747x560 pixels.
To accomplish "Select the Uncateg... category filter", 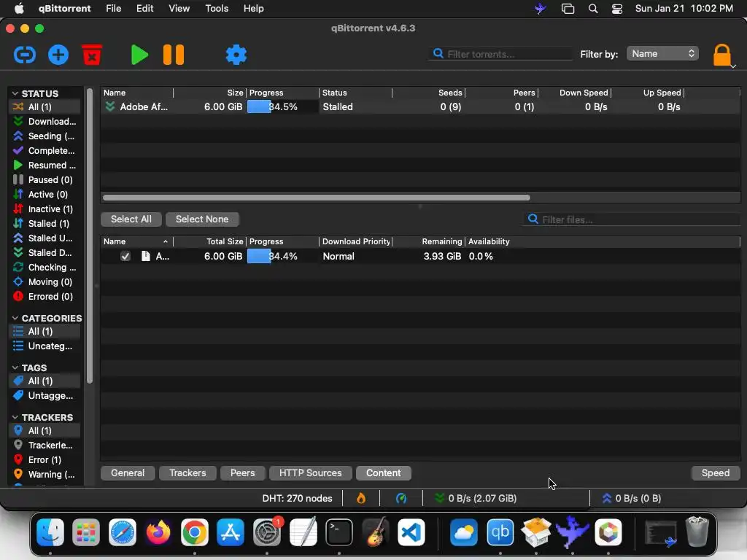I will [x=44, y=346].
